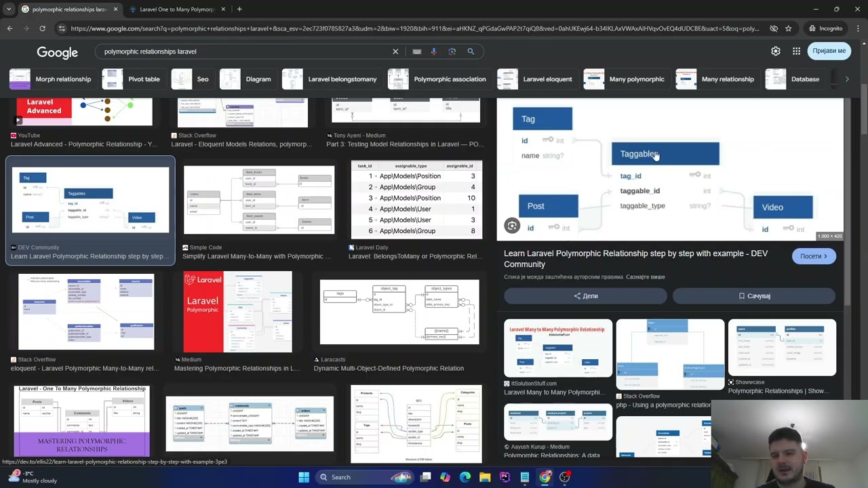Open File Explorer from the taskbar
This screenshot has width=868, height=488.
[485, 477]
